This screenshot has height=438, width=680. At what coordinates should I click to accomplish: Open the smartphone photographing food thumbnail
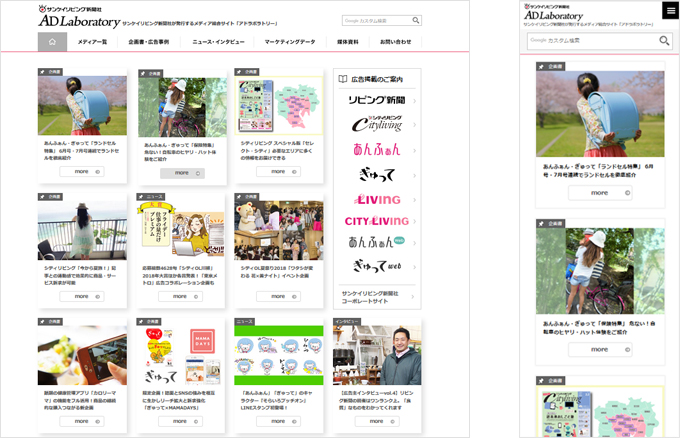tap(82, 355)
